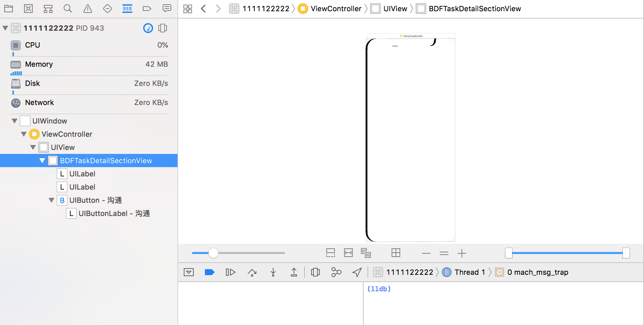The image size is (644, 325).
Task: Click left handle of range slider
Action: tap(509, 253)
